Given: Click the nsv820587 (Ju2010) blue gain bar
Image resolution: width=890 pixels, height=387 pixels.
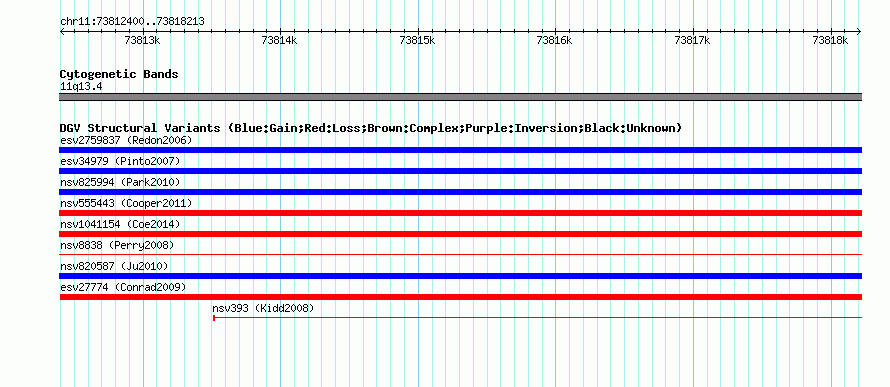Looking at the screenshot, I should (460, 276).
